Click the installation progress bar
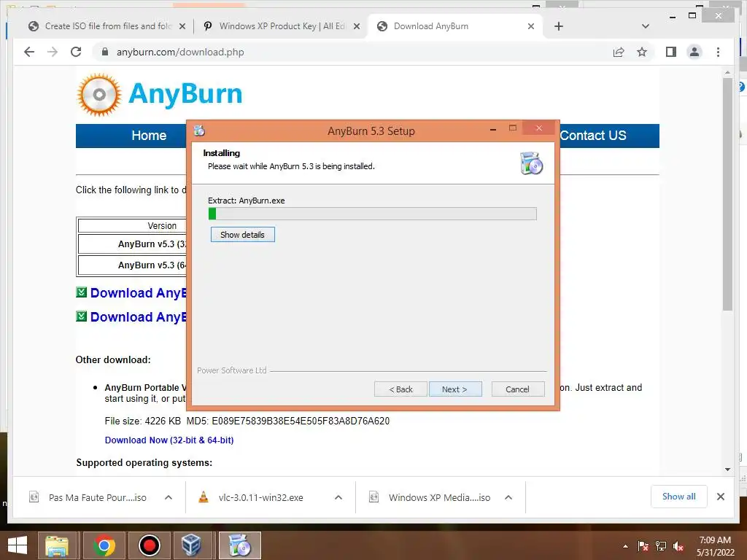The image size is (747, 560). pos(373,214)
